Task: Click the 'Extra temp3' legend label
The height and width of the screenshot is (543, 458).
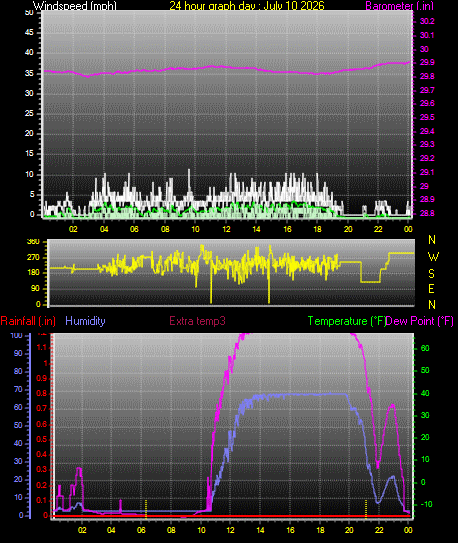Action: 197,321
